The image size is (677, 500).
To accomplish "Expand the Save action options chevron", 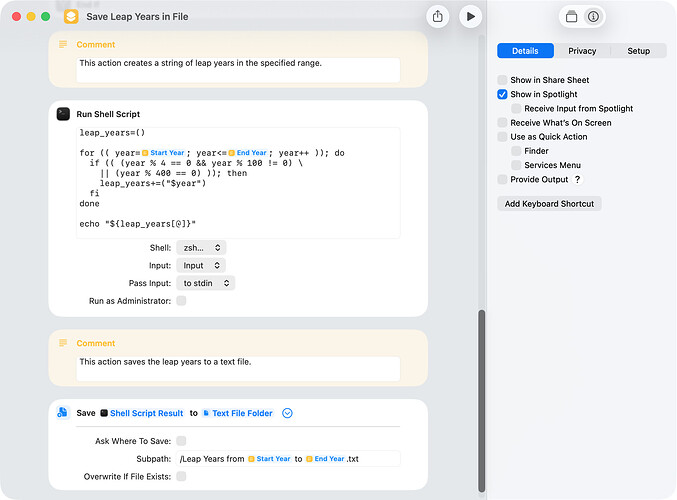I will (x=287, y=413).
